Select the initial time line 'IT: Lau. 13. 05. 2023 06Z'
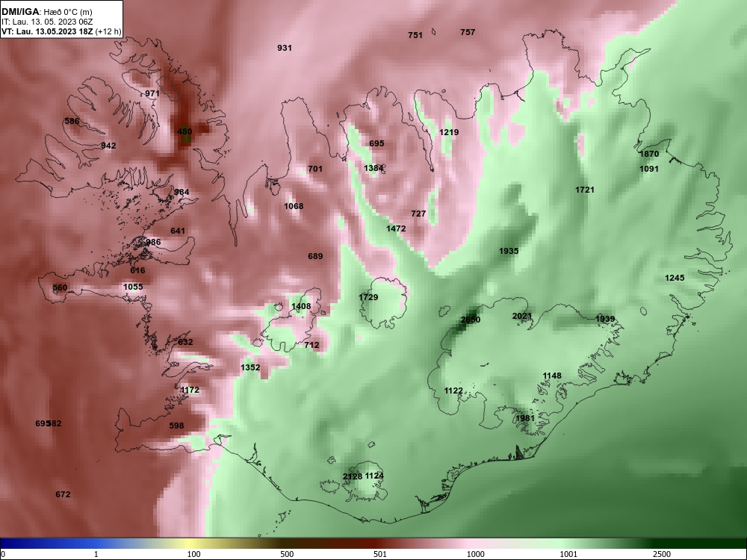This screenshot has height=560, width=747. click(47, 22)
